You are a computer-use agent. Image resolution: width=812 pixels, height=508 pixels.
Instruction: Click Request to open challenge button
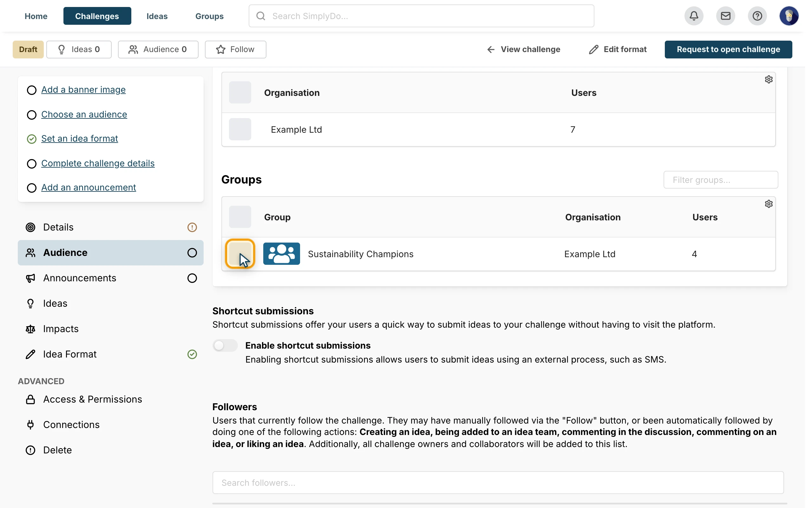728,50
